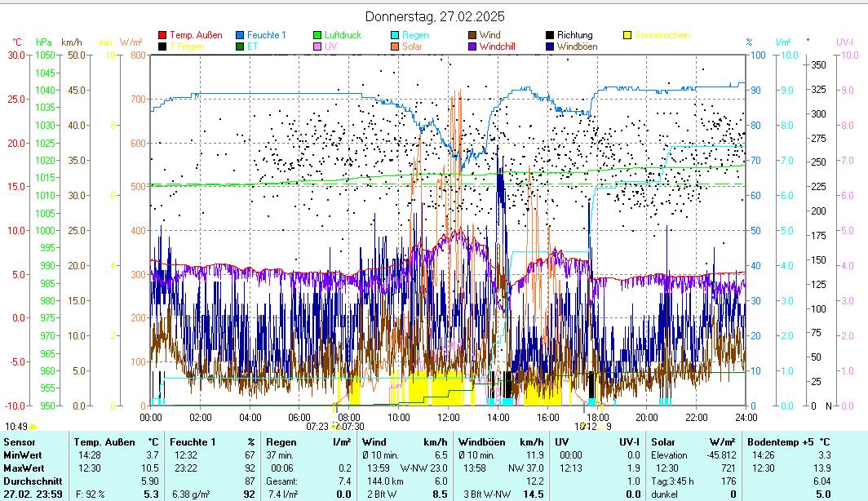Image resolution: width=868 pixels, height=501 pixels.
Task: Click the dark blue Windböen legend swatch
Action: (x=551, y=47)
